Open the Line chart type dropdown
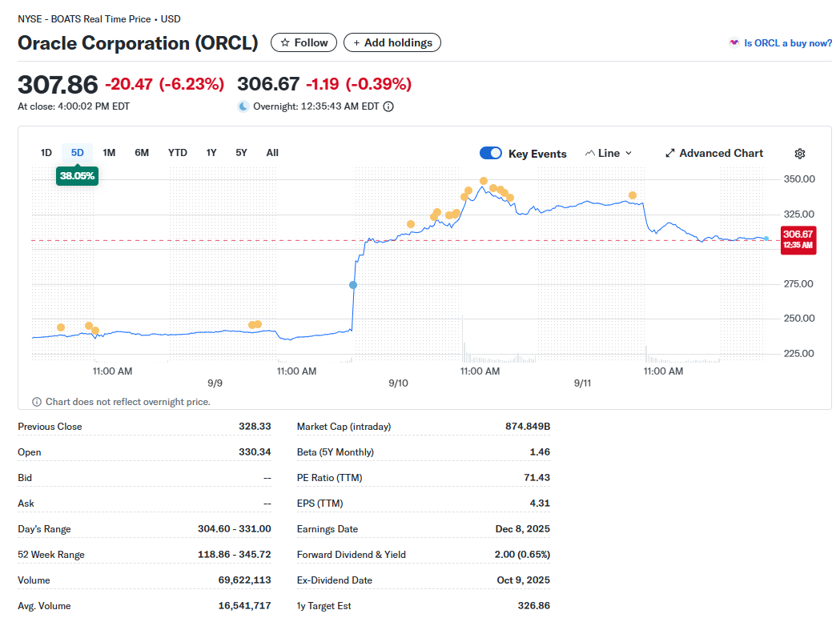This screenshot has width=840, height=618. point(609,153)
